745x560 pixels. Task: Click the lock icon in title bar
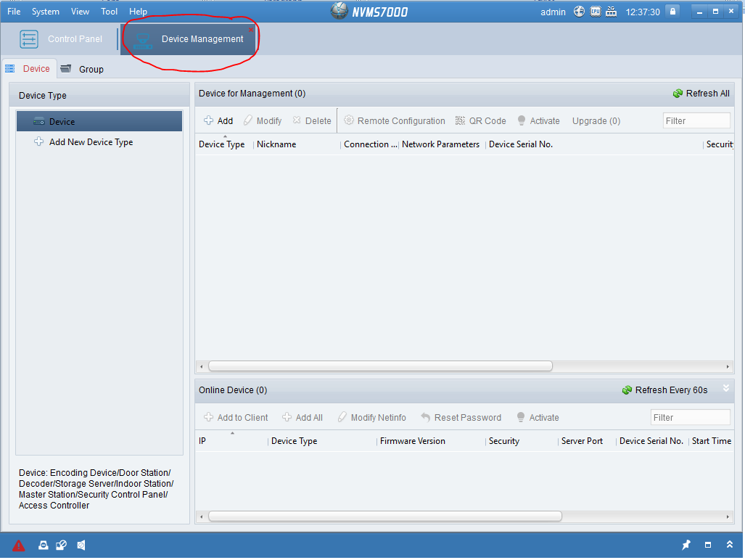click(672, 12)
